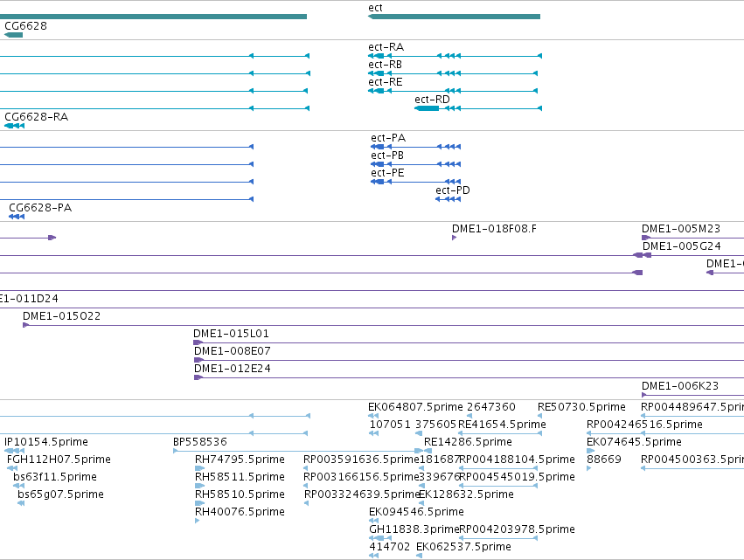Screen dimensions: 744x560
Task: Click the RH74795.5prime EST label
Action: pos(240,460)
